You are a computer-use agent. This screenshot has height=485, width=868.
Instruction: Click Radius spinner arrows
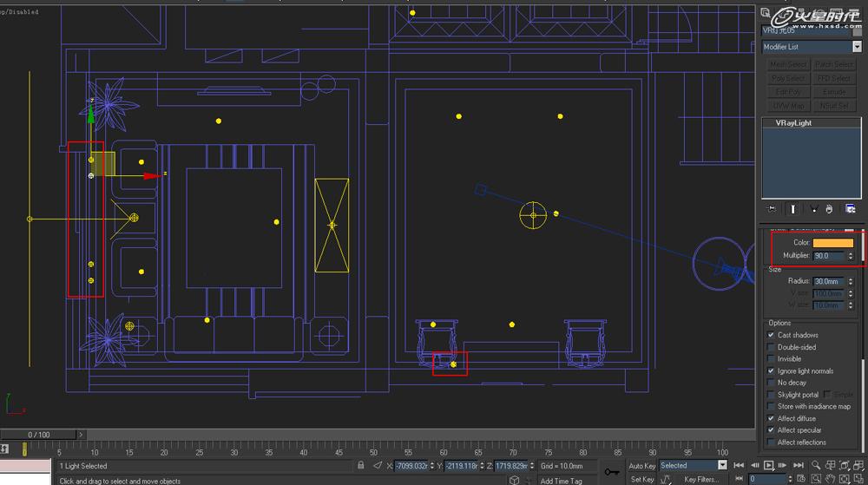click(x=851, y=281)
